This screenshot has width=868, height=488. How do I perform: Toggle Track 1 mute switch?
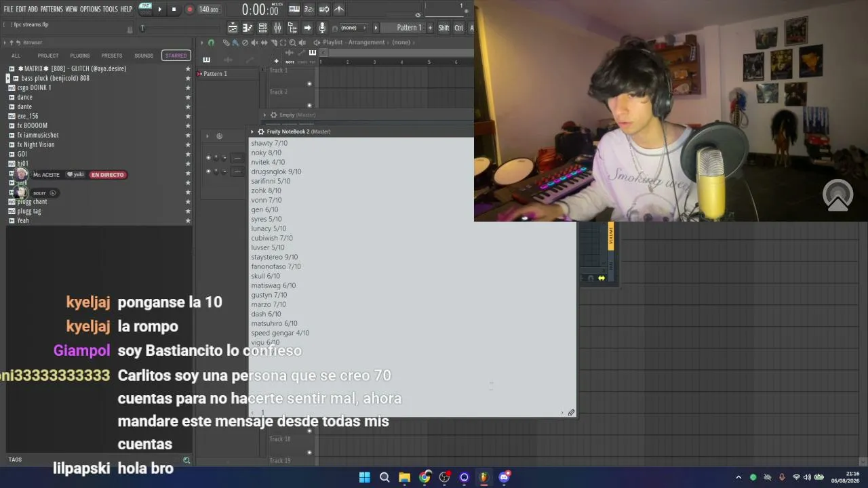309,84
